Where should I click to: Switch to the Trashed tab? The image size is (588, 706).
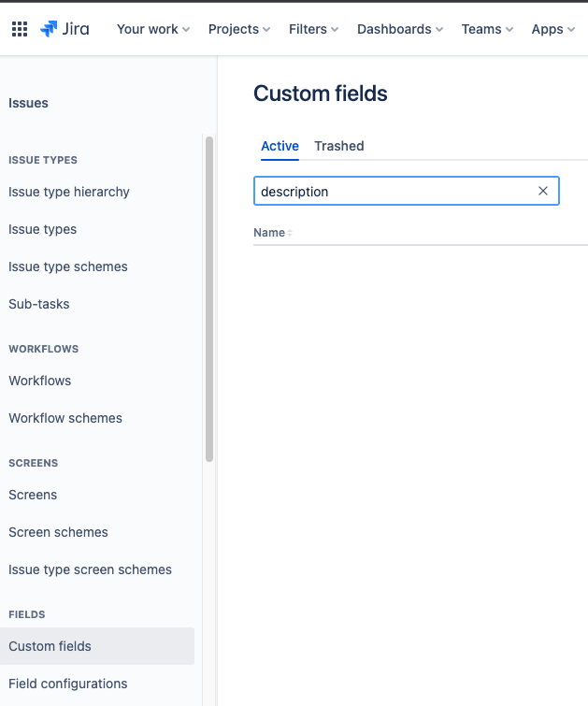point(339,146)
